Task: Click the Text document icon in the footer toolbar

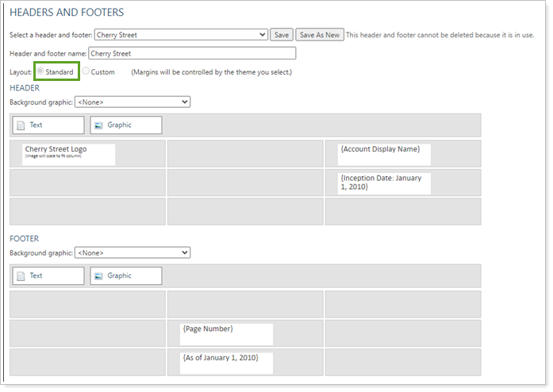Action: click(21, 276)
